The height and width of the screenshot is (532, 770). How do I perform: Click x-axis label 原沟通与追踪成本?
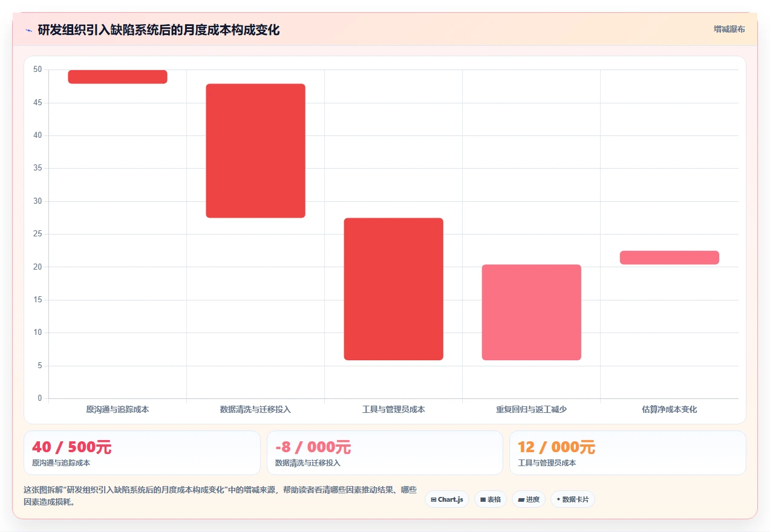[x=117, y=409]
